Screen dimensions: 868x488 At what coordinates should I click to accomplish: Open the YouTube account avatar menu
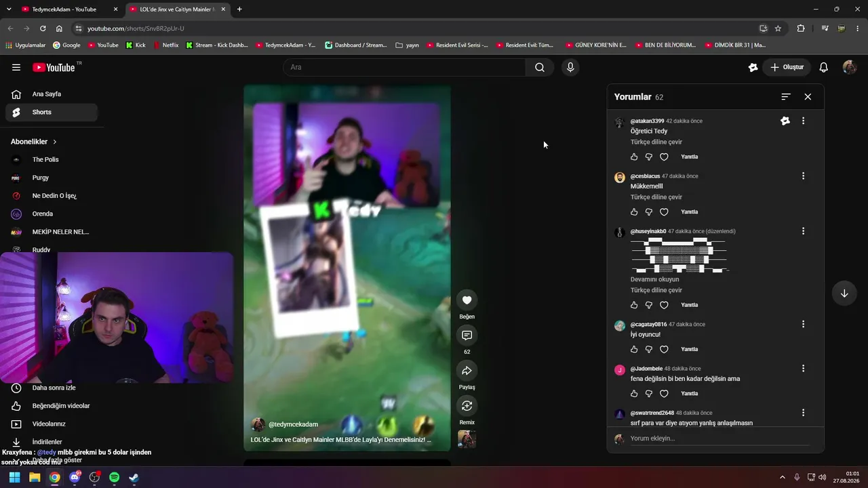[850, 67]
